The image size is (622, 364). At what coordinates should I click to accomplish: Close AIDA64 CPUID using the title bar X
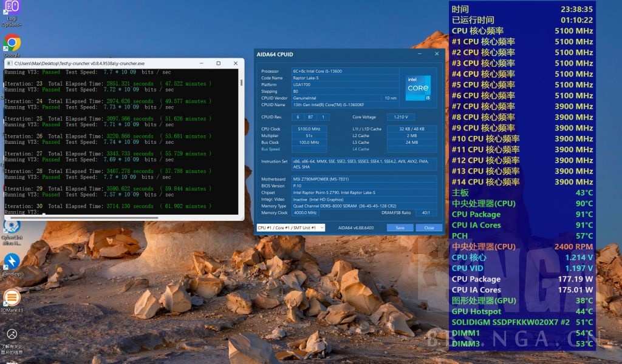[x=436, y=54]
